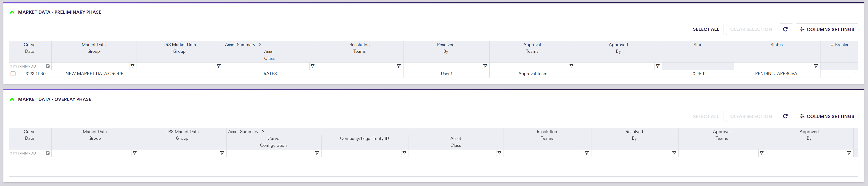Screen dimensions: 868x186
Task: Open Columns Settings for Overlay Phase
Action: 827,116
